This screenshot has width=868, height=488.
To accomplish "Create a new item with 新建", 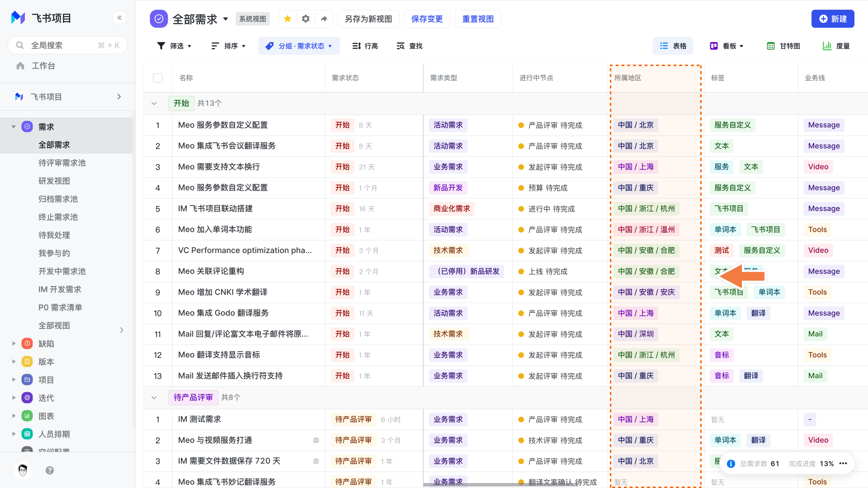I will coord(833,19).
